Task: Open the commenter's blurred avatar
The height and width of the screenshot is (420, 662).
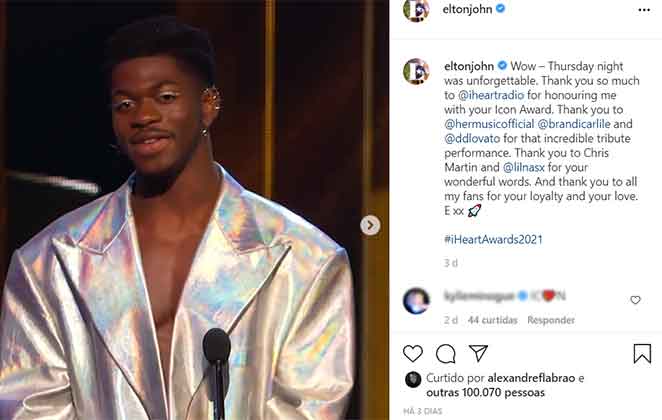Action: click(x=416, y=301)
